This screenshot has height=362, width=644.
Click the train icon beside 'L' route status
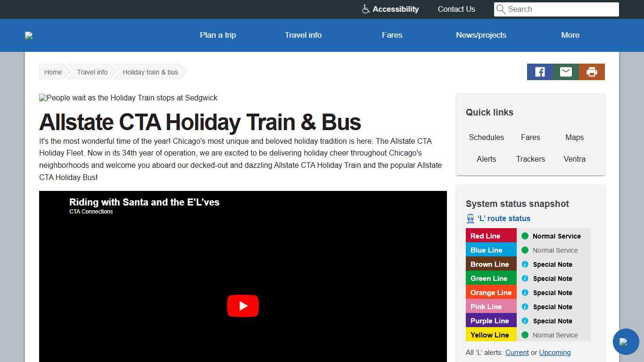470,218
